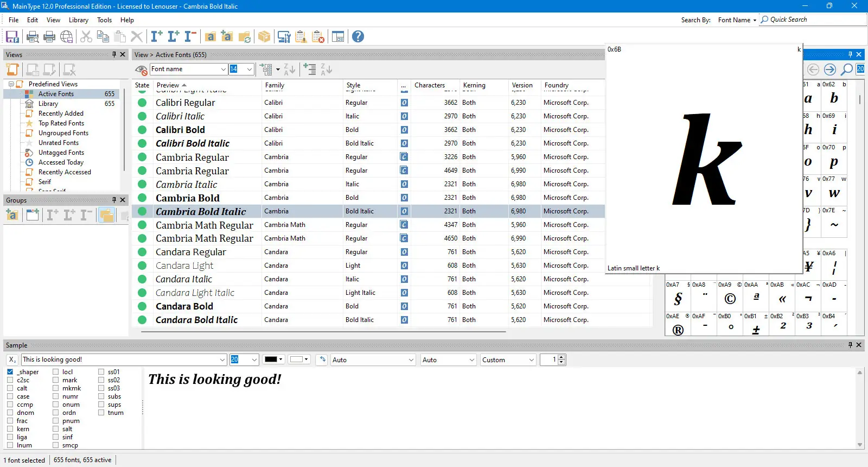Click the Quick Search input field
The image size is (868, 467).
tap(814, 20)
